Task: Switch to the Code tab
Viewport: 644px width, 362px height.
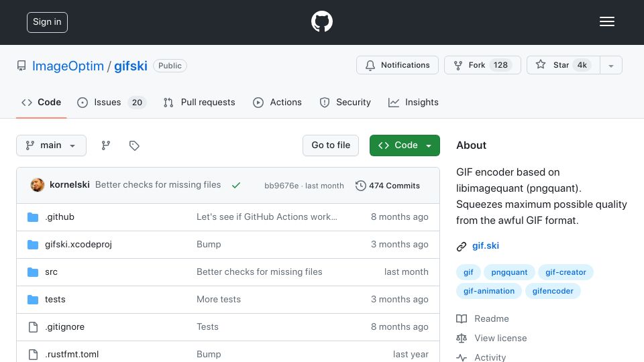Action: point(41,102)
